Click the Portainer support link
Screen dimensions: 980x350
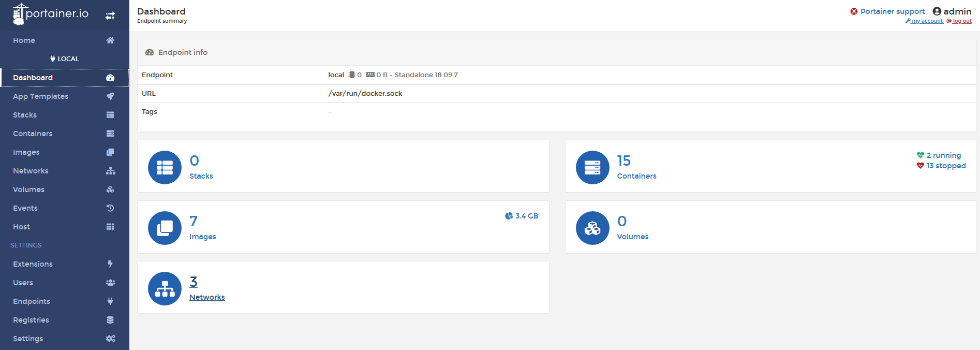(x=887, y=11)
